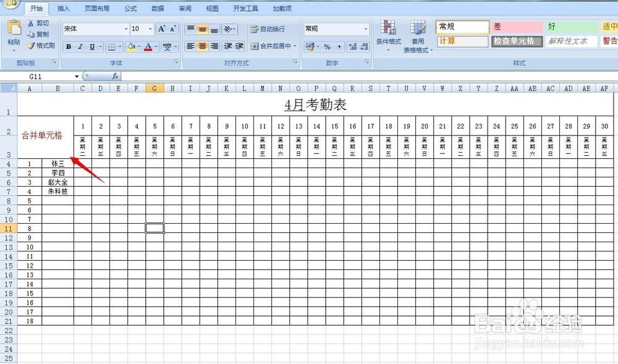Open the underline style dropdown arrow
The height and width of the screenshot is (364, 618).
point(101,46)
